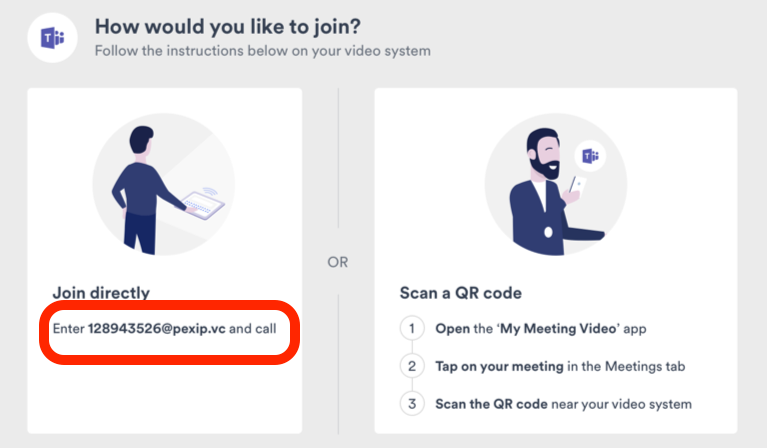This screenshot has height=448, width=767.
Task: Select the 128943526@pexip.vc address text
Action: [x=156, y=328]
